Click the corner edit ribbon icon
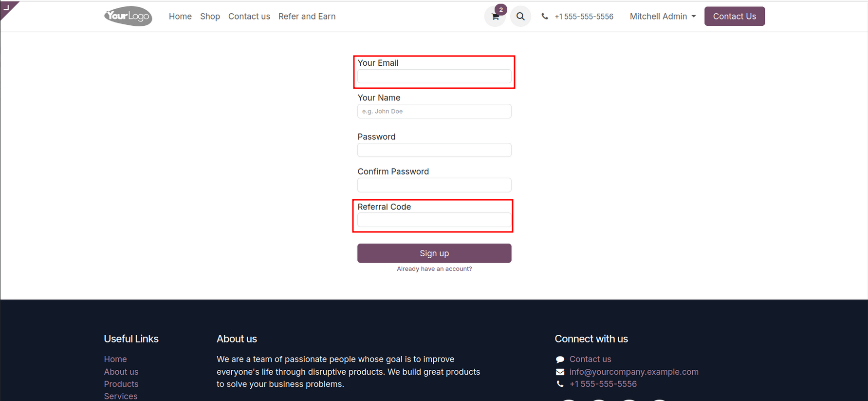Image resolution: width=868 pixels, height=401 pixels. coord(7,7)
